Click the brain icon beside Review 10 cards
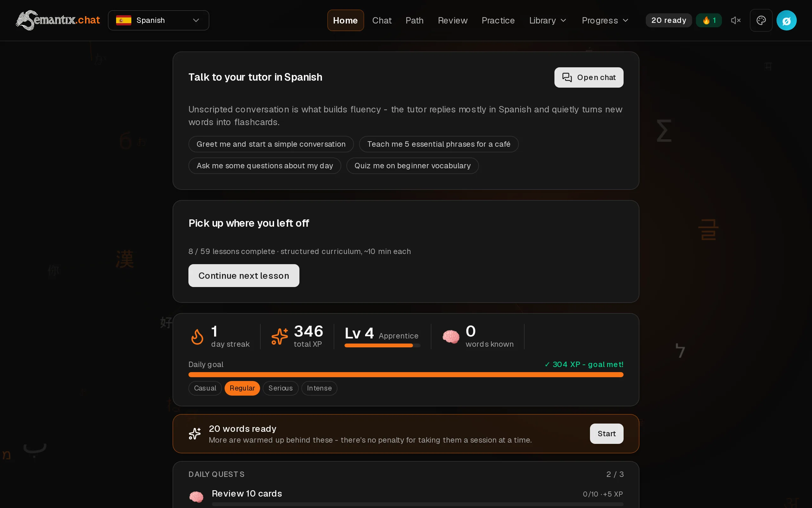The image size is (812, 508). 196,497
